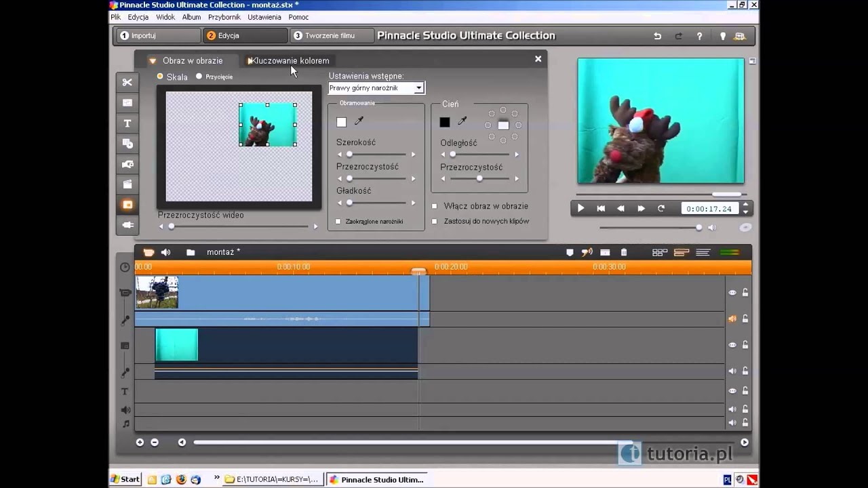Viewport: 868px width, 488px height.
Task: Mute the original audio track speaker
Action: coord(732,319)
